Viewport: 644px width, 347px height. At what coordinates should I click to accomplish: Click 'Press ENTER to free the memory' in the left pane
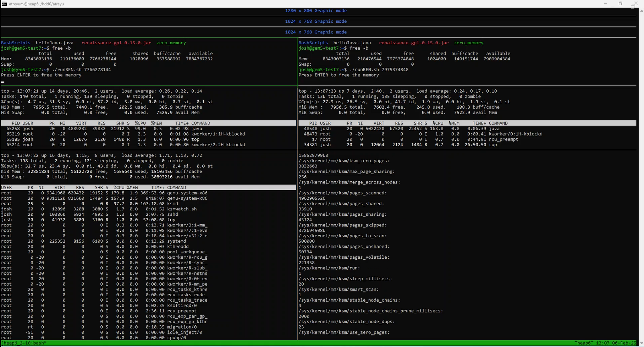click(41, 75)
